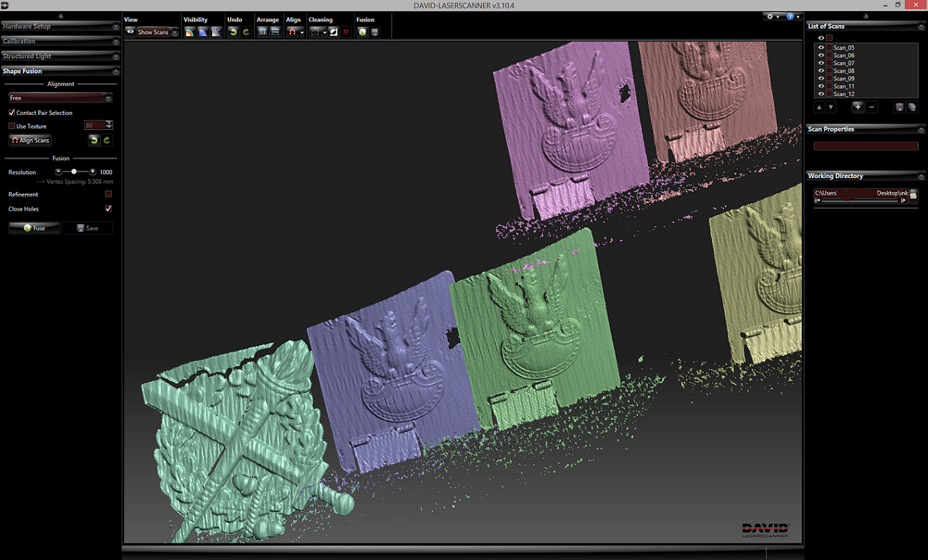Expand the Calibration section header
This screenshot has height=560, width=928.
point(60,41)
